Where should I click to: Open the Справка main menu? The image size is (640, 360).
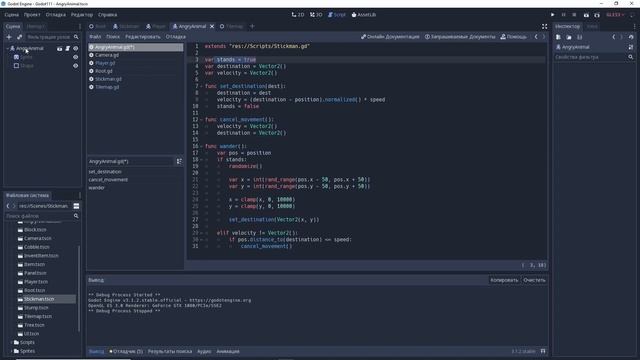point(107,15)
